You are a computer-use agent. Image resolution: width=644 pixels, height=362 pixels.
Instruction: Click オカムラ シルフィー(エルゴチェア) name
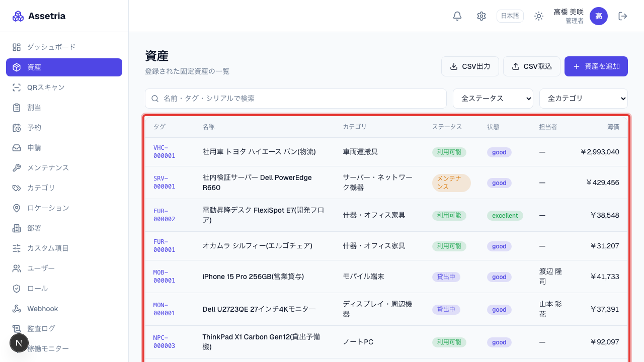[258, 246]
